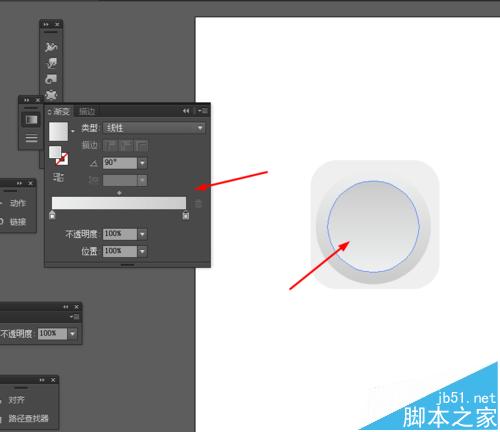The image size is (500, 432).
Task: Close the transparency panel
Action: coord(77,307)
